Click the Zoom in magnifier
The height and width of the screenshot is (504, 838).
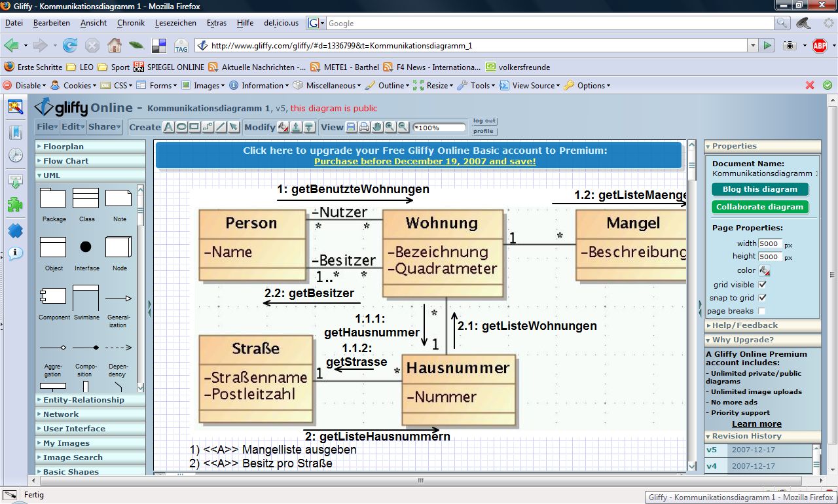pos(390,127)
